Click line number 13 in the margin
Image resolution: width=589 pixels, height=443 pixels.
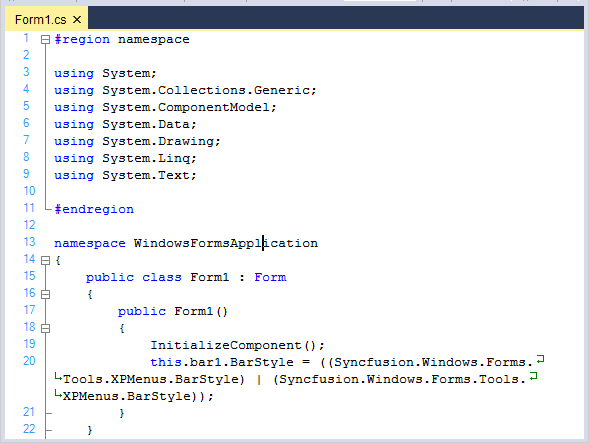(29, 242)
